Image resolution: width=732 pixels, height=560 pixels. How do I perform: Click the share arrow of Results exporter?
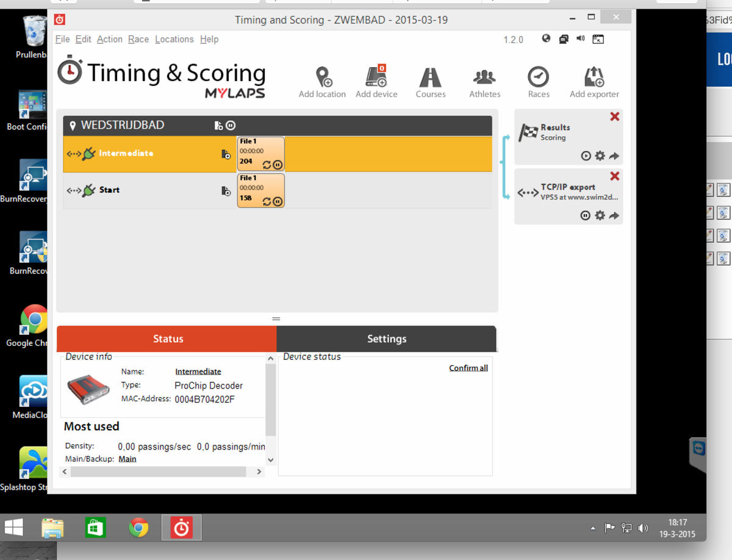click(614, 156)
